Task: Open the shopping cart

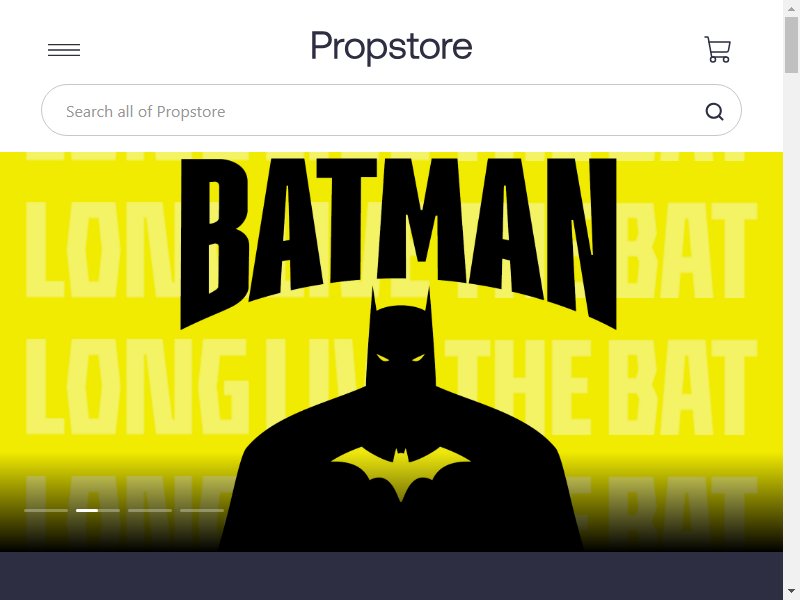Action: point(717,49)
